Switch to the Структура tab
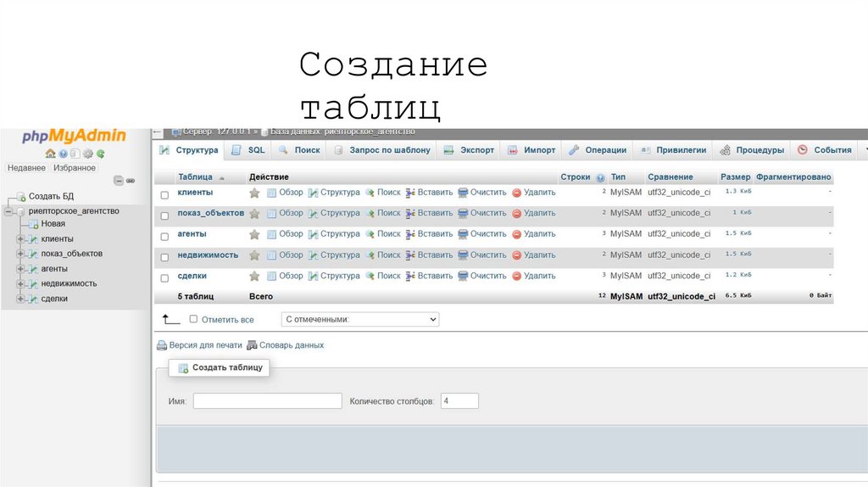The width and height of the screenshot is (868, 487). [188, 150]
